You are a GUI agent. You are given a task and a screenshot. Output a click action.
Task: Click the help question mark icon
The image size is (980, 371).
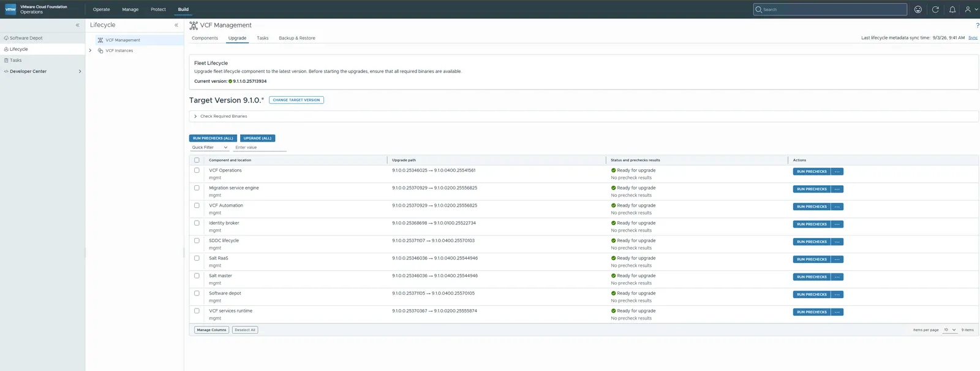pos(977,25)
